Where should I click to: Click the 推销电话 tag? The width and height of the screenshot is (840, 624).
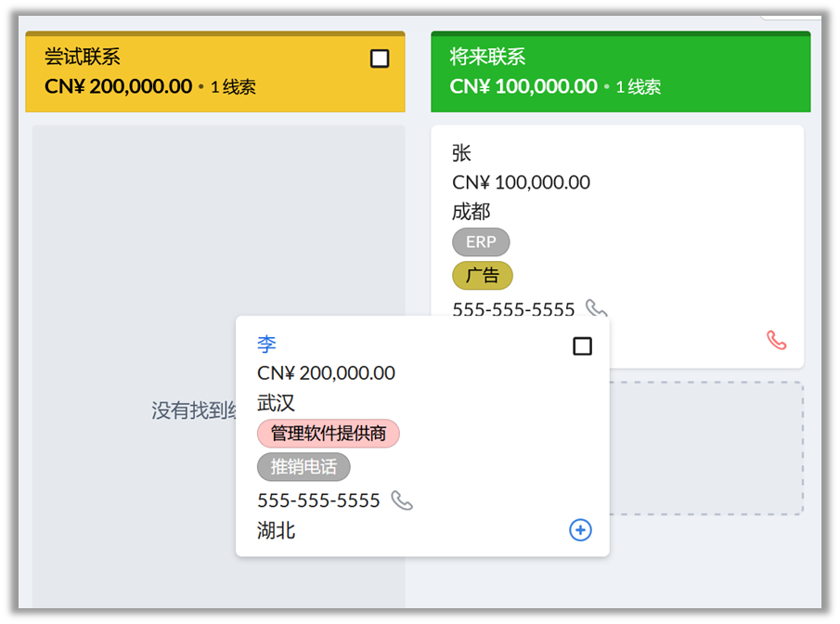[x=304, y=467]
